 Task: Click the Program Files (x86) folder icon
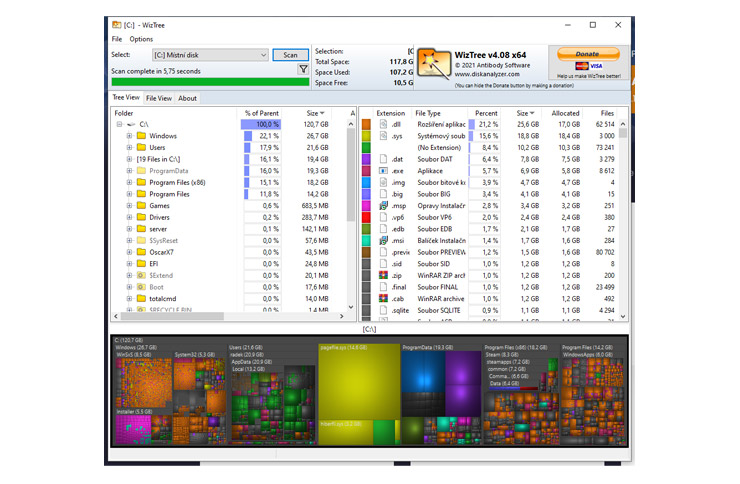pyautogui.click(x=141, y=182)
